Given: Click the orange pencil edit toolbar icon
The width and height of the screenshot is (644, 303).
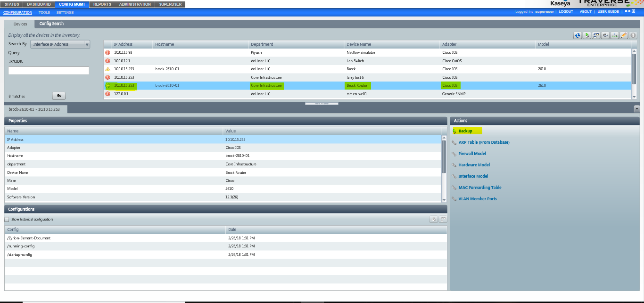Looking at the screenshot, I should 624,35.
